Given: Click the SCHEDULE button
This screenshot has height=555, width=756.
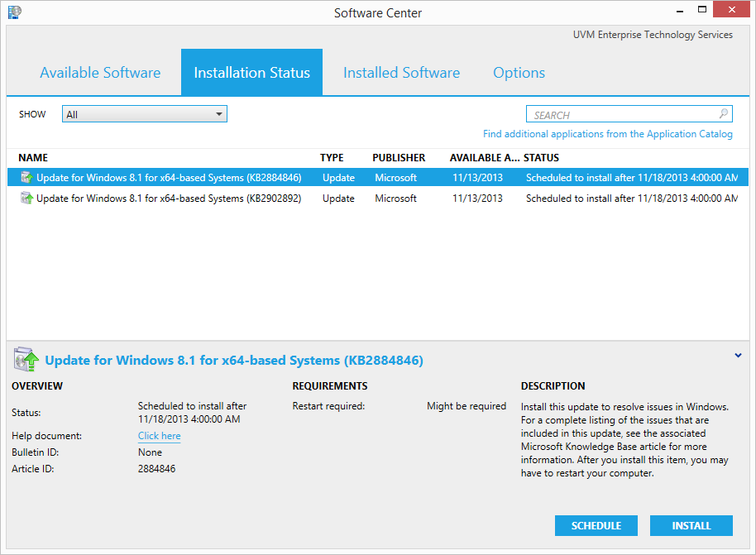Looking at the screenshot, I should (x=596, y=525).
